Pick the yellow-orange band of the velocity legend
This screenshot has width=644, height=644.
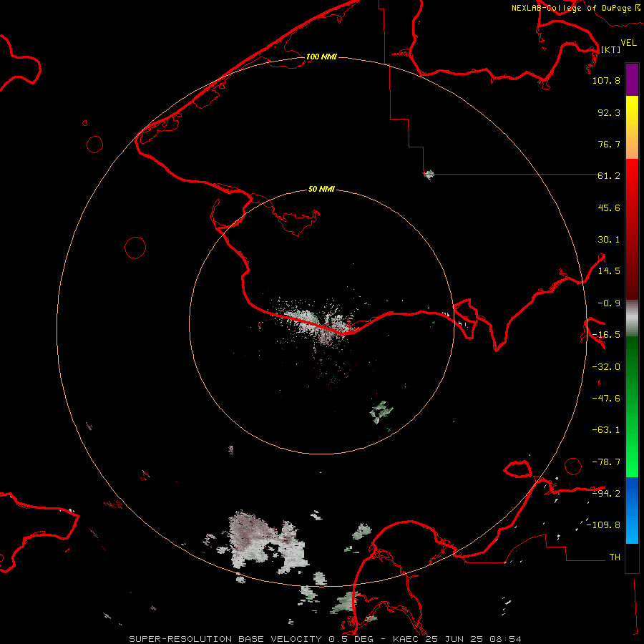tap(632, 127)
